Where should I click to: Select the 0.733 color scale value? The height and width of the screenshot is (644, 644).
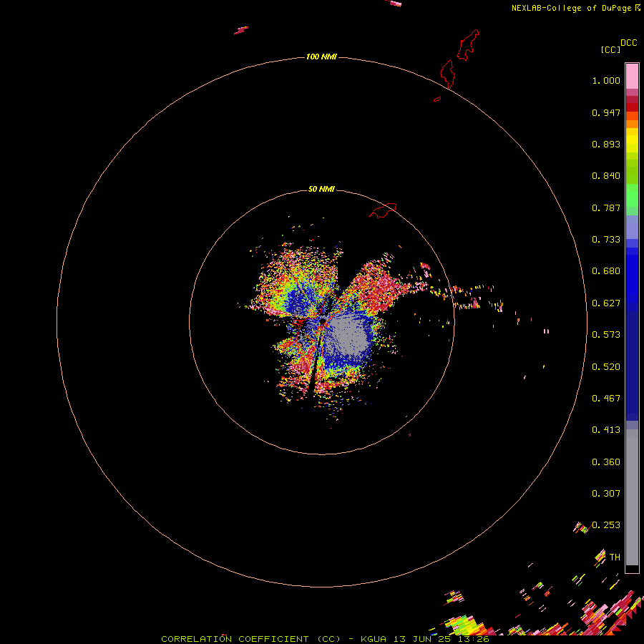coord(606,240)
